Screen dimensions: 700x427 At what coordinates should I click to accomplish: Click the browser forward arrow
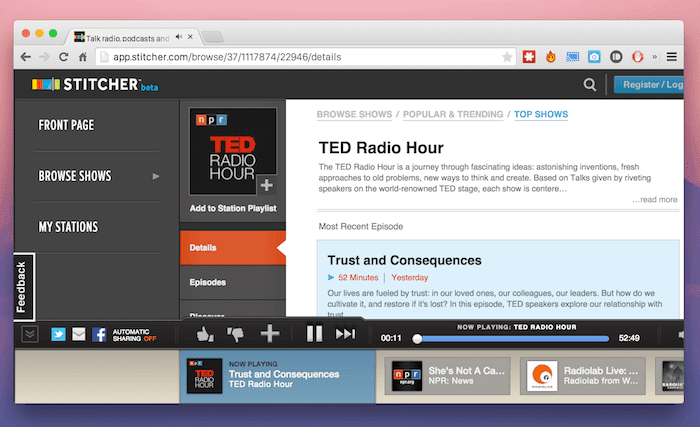click(x=44, y=57)
